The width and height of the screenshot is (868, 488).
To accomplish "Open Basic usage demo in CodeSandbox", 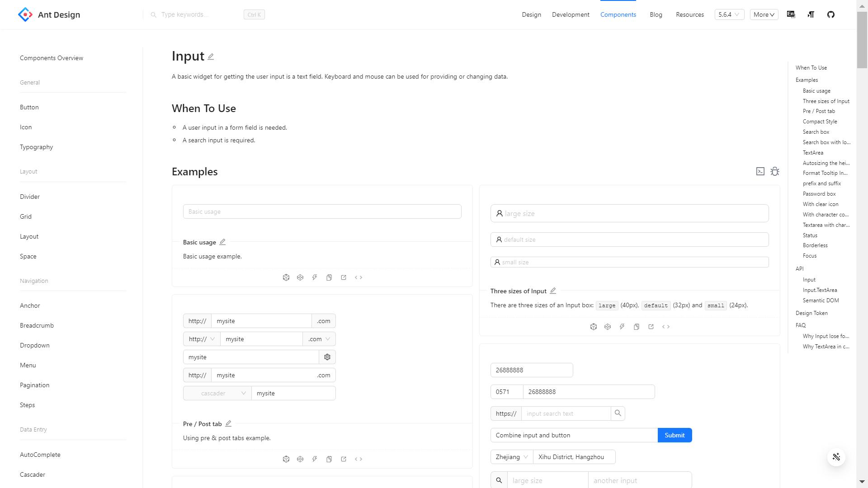I will pyautogui.click(x=286, y=277).
